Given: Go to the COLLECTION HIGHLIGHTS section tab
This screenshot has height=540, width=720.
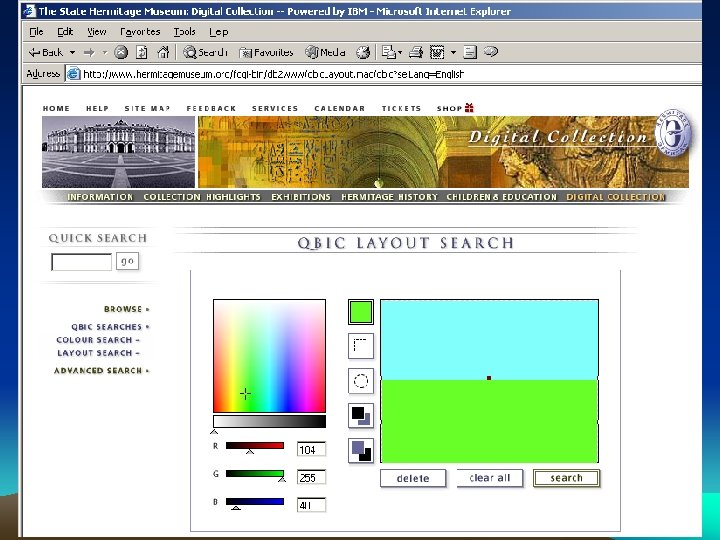Looking at the screenshot, I should (202, 197).
